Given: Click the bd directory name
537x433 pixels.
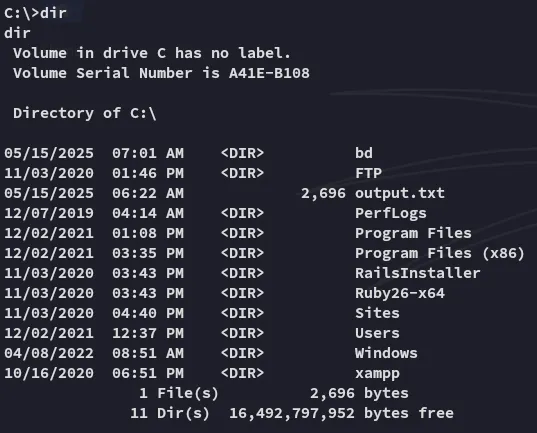Looking at the screenshot, I should pos(364,153).
